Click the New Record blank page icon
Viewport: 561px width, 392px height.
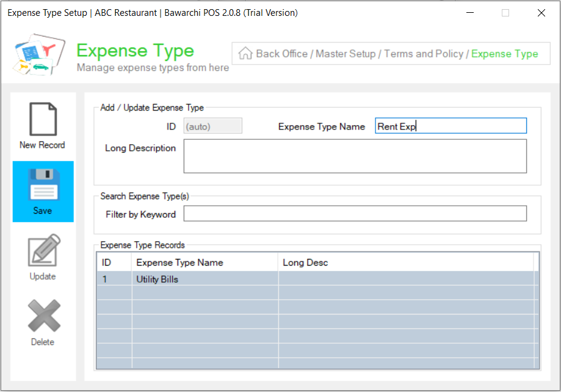click(x=43, y=120)
